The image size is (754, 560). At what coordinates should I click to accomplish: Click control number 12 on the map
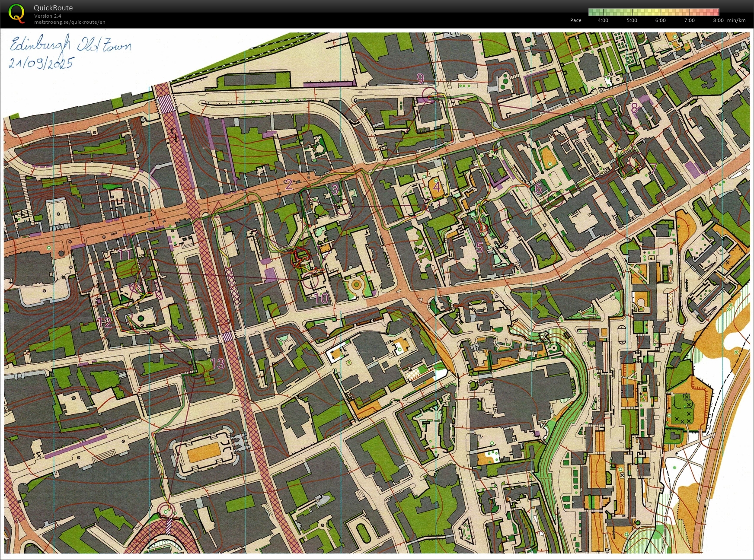point(104,322)
